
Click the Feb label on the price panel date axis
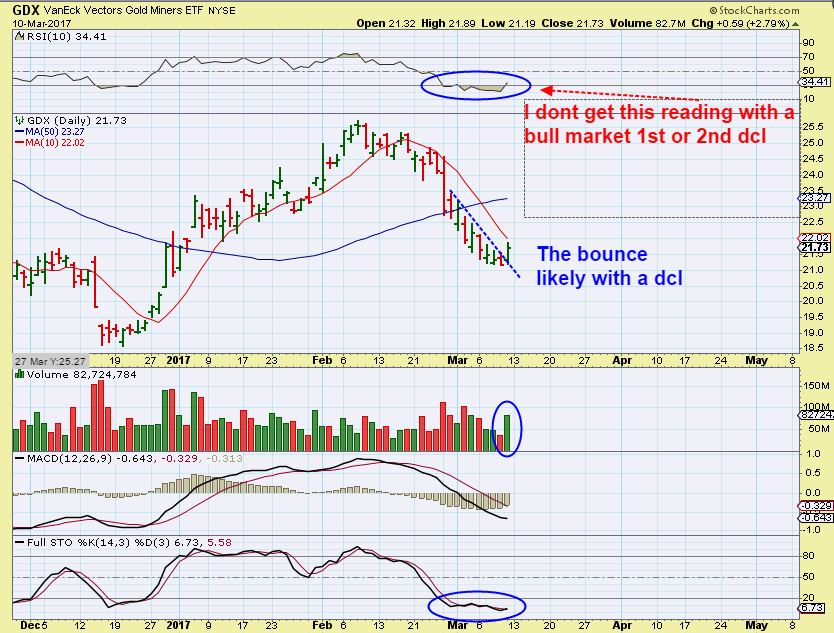point(322,360)
